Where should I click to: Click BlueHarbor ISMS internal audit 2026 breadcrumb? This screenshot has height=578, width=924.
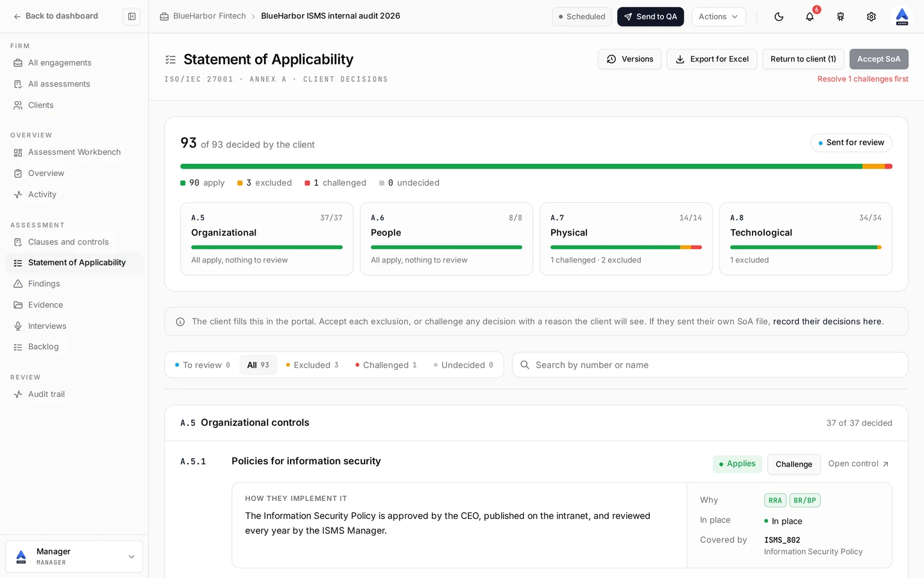(330, 16)
